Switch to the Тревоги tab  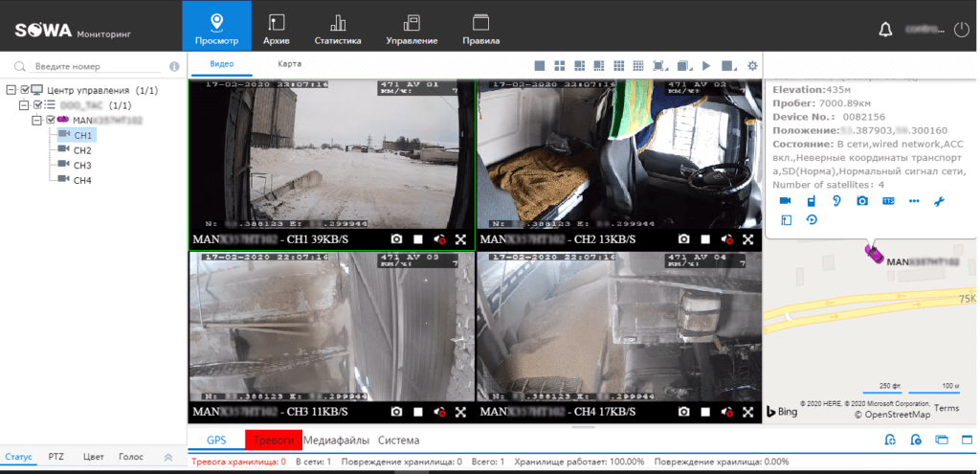click(x=274, y=440)
